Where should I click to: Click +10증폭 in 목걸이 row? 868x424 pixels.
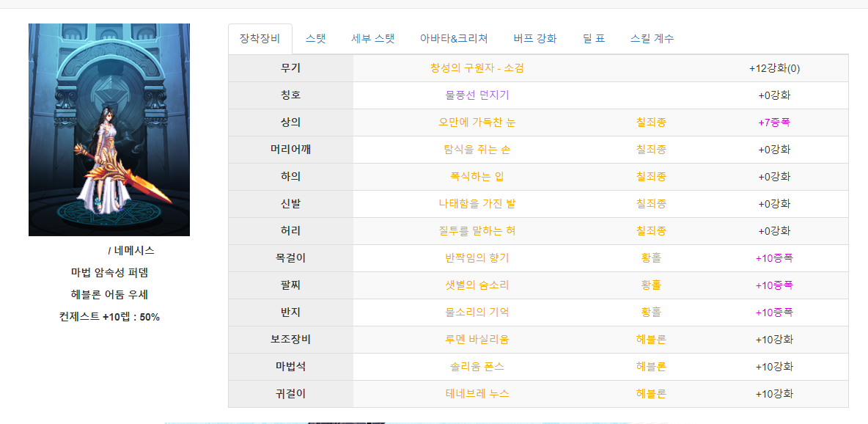774,258
